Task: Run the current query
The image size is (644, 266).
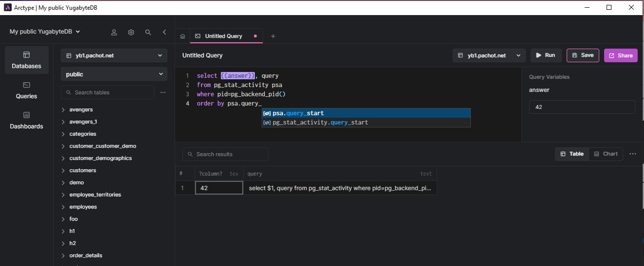Action: [546, 55]
